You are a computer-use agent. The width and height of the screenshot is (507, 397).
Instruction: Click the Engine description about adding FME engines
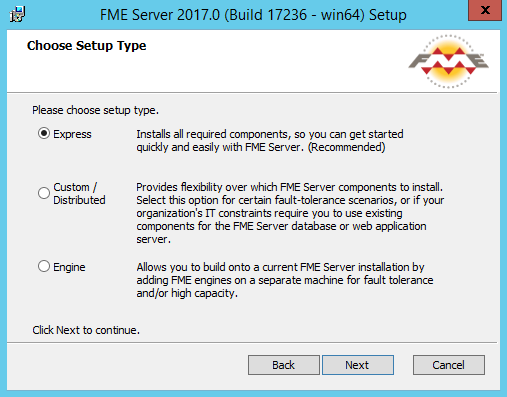click(x=285, y=280)
